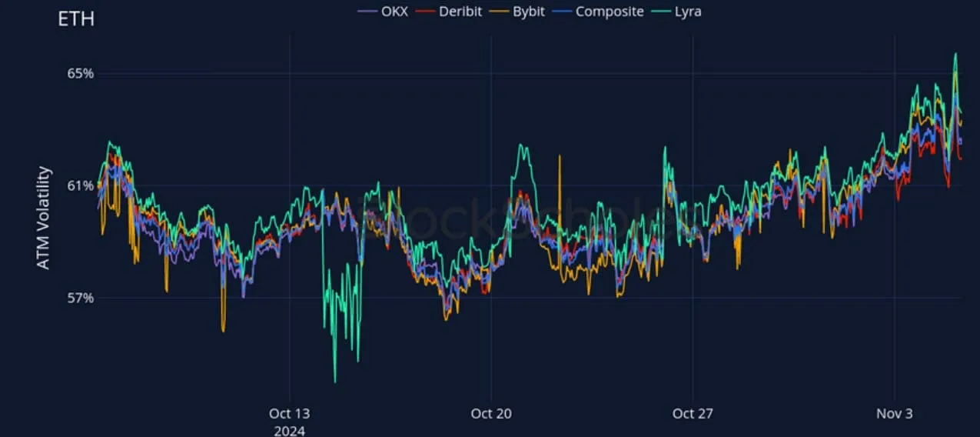Click the 2024 year label under Oct 13
This screenshot has height=437, width=980.
click(289, 430)
